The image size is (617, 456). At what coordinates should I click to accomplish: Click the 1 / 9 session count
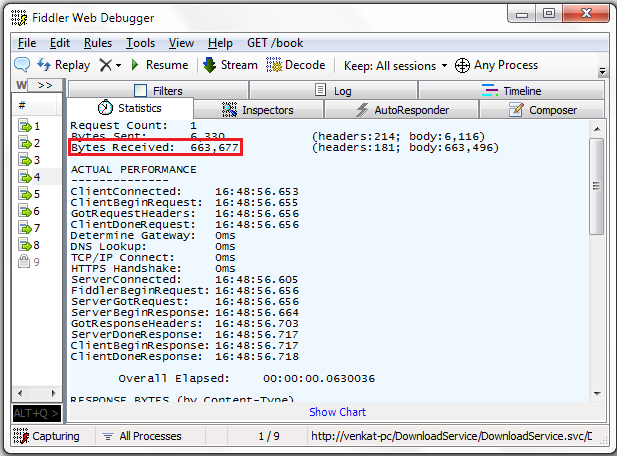pyautogui.click(x=269, y=436)
